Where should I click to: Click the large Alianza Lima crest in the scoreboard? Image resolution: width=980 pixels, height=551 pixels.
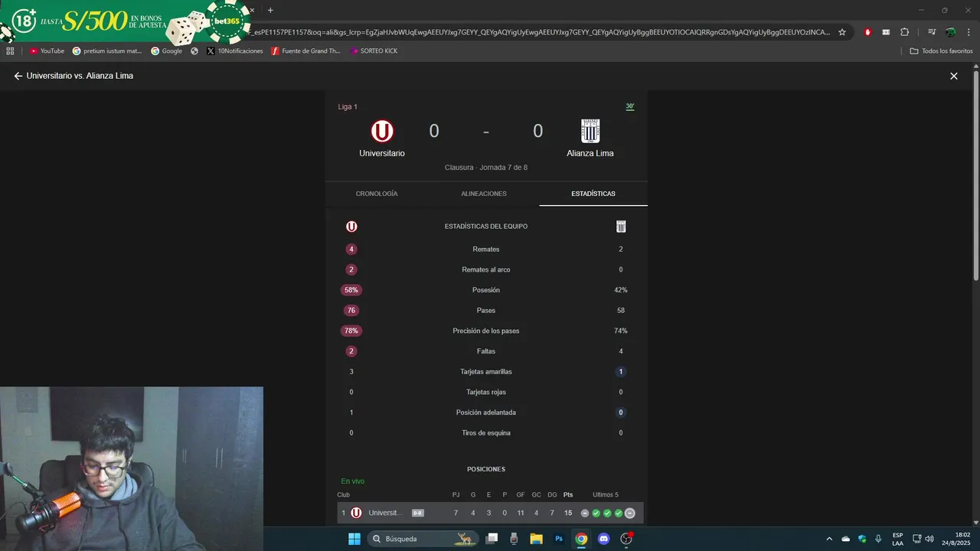[x=590, y=131]
